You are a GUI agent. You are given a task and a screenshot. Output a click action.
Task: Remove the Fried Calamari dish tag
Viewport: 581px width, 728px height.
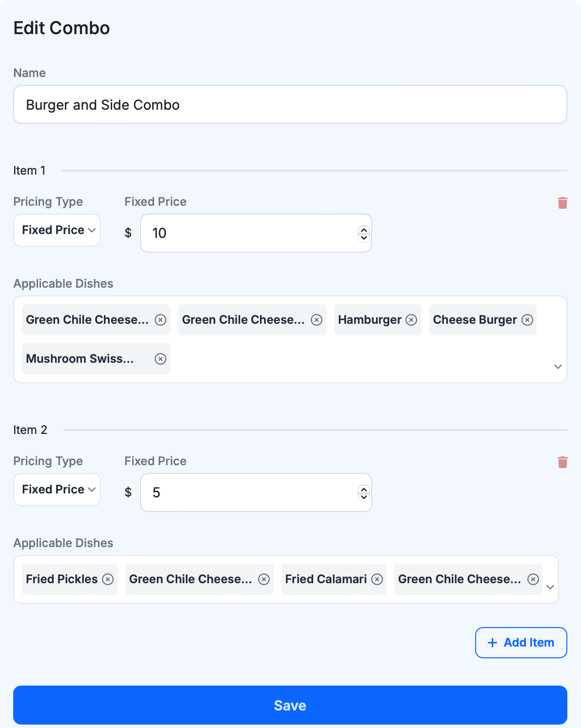click(x=377, y=579)
